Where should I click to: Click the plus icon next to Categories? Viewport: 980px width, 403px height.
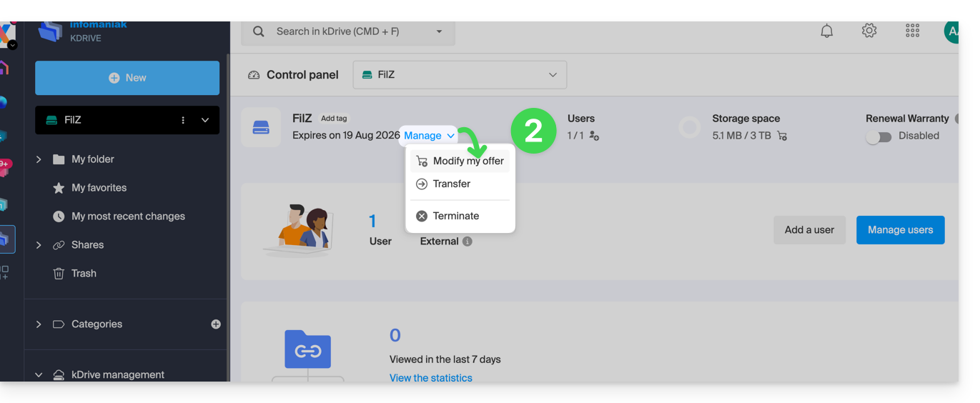216,324
